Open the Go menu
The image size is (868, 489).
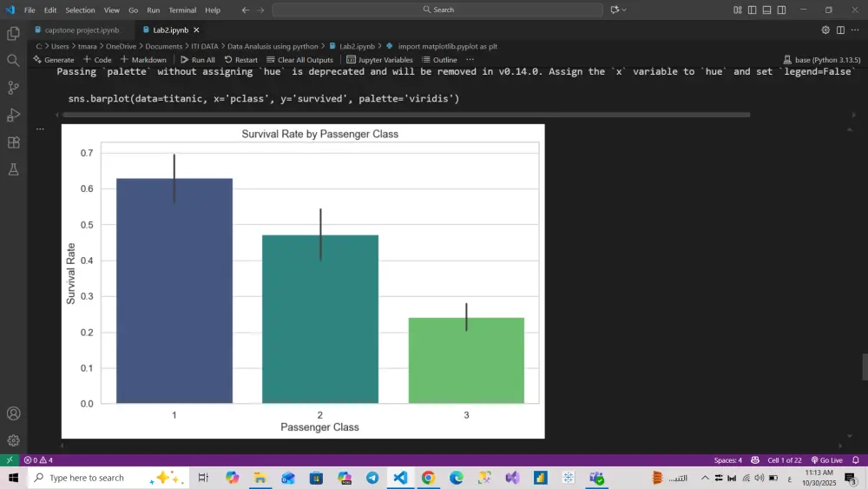coord(134,10)
